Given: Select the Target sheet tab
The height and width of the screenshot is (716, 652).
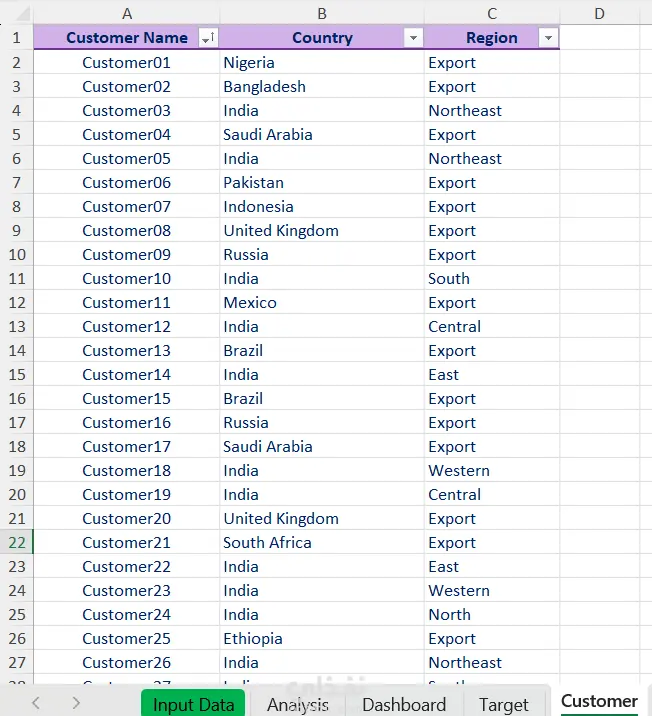Looking at the screenshot, I should tap(503, 704).
